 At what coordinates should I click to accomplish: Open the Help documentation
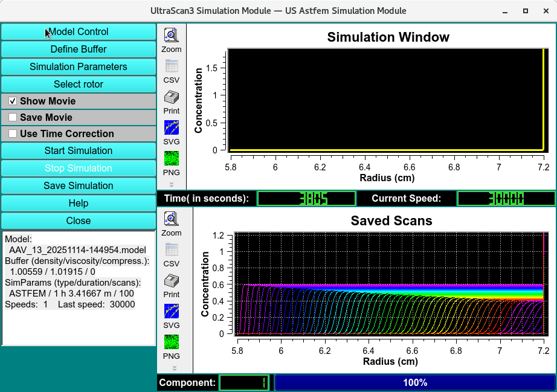79,203
